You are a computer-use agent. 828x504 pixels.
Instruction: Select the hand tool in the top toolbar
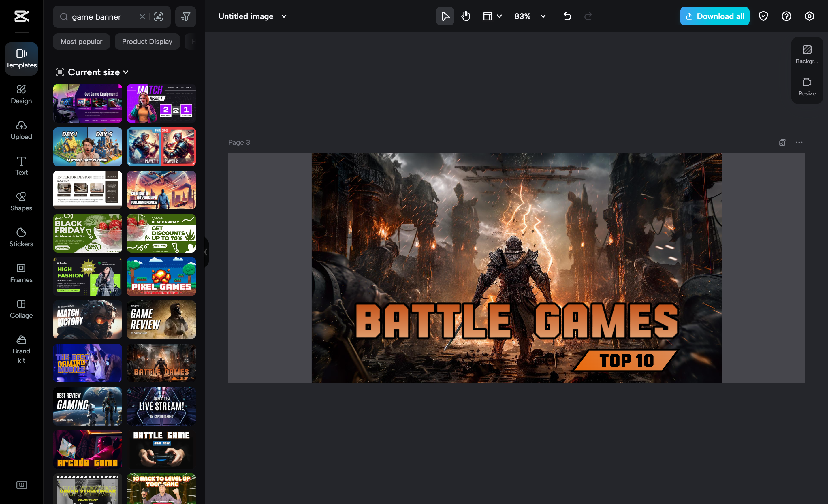pyautogui.click(x=465, y=16)
